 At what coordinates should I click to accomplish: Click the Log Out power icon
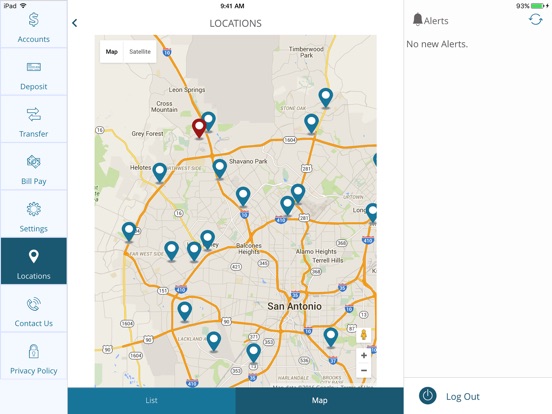point(428,396)
